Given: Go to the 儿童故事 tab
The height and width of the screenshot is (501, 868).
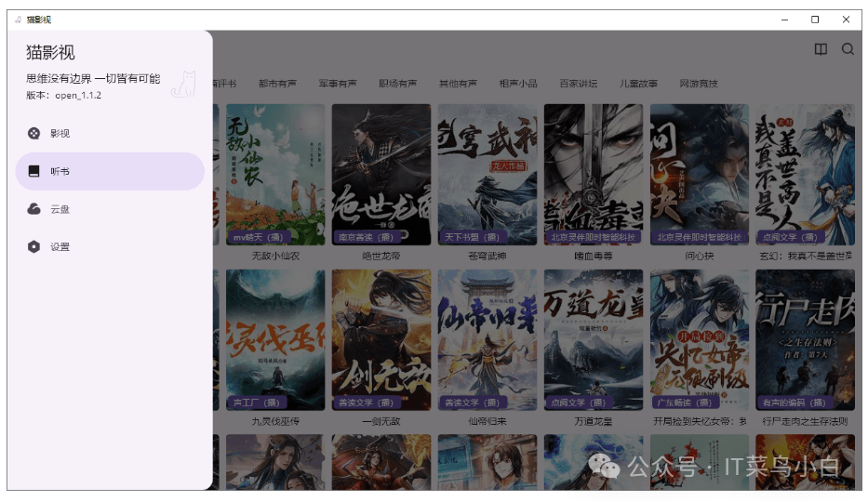Looking at the screenshot, I should point(638,84).
